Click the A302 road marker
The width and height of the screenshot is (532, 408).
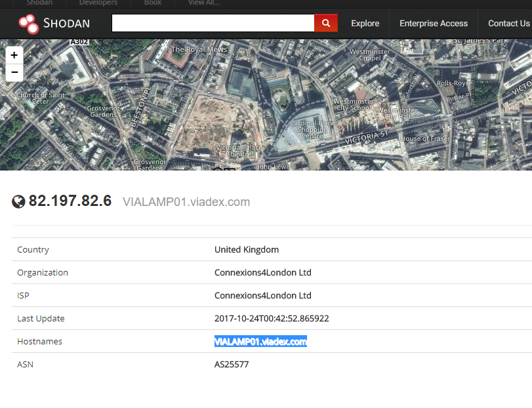79,42
